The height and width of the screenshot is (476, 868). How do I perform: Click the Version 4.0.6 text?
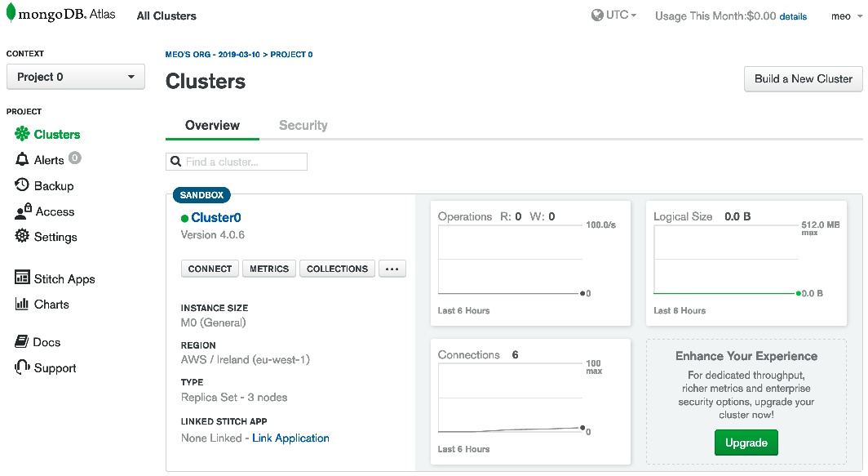tap(213, 235)
